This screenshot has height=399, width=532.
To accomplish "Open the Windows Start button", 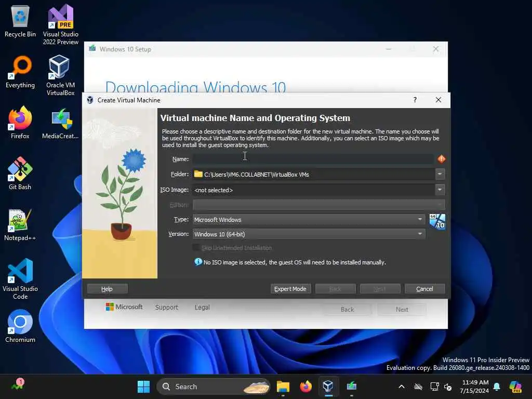I will pyautogui.click(x=143, y=387).
